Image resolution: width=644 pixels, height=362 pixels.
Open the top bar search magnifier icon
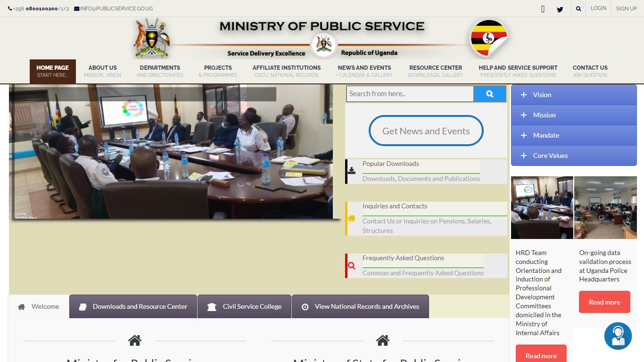[x=578, y=8]
